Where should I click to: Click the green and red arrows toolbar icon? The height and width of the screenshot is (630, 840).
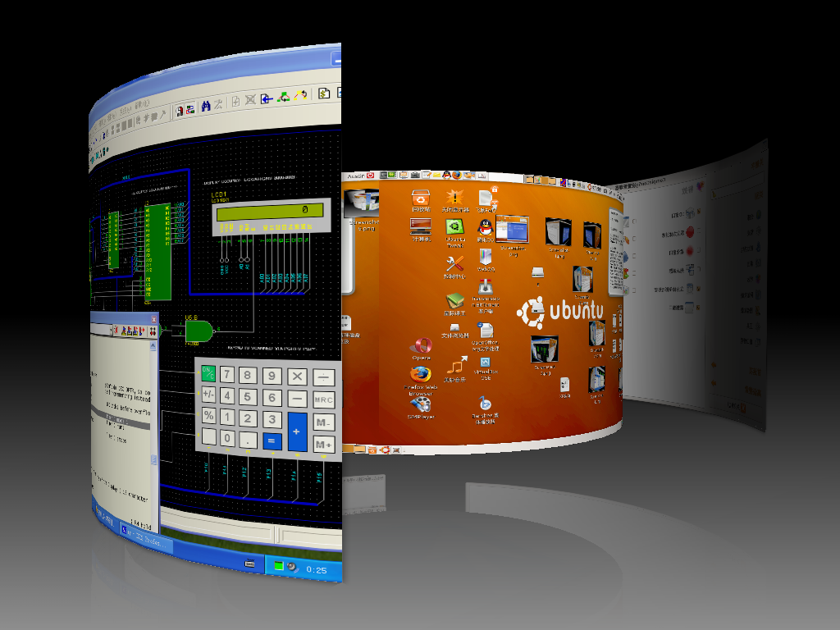[x=283, y=97]
